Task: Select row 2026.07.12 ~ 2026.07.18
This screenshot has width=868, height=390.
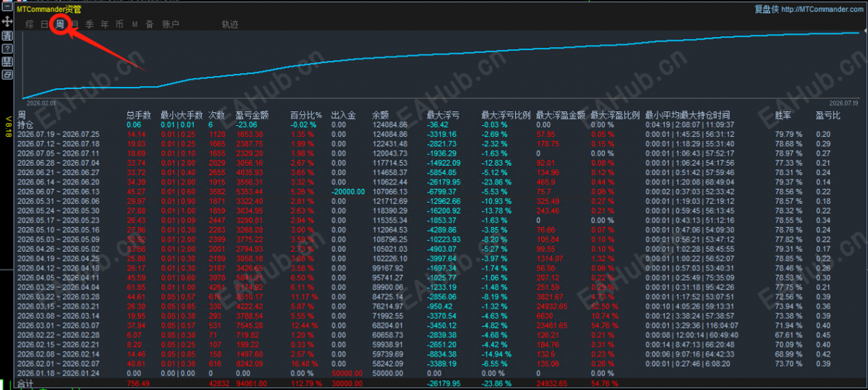Action: [x=59, y=144]
